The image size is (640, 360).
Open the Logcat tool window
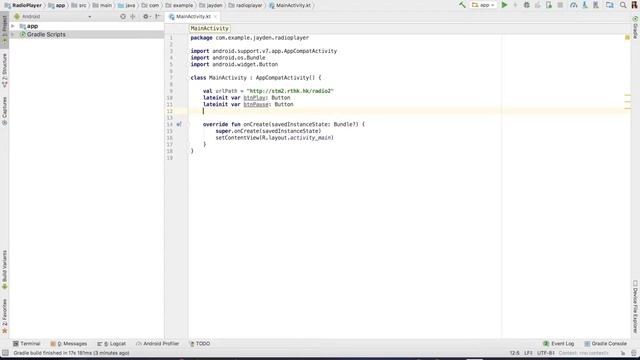pos(112,344)
